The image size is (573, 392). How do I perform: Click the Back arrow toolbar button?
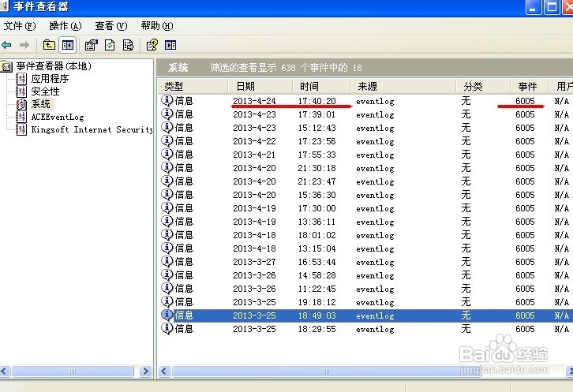coord(6,45)
